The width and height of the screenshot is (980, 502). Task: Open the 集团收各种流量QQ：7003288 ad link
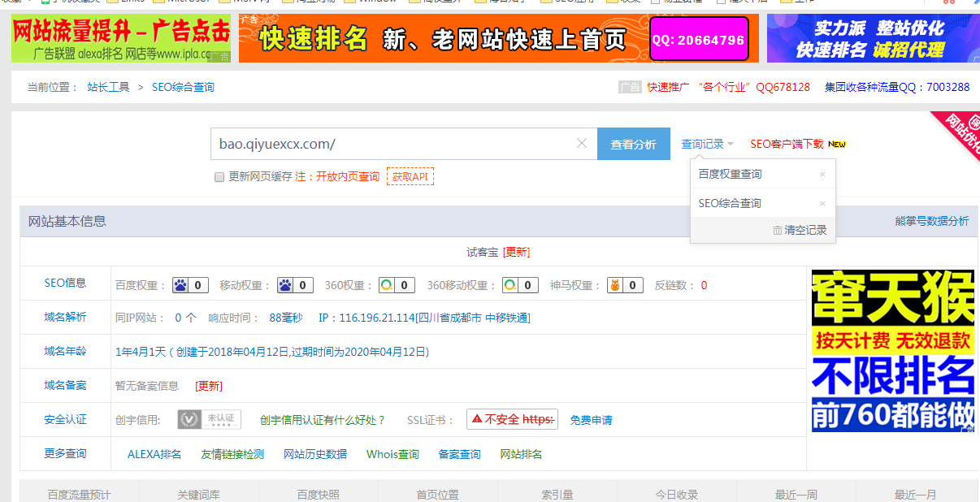coord(897,87)
